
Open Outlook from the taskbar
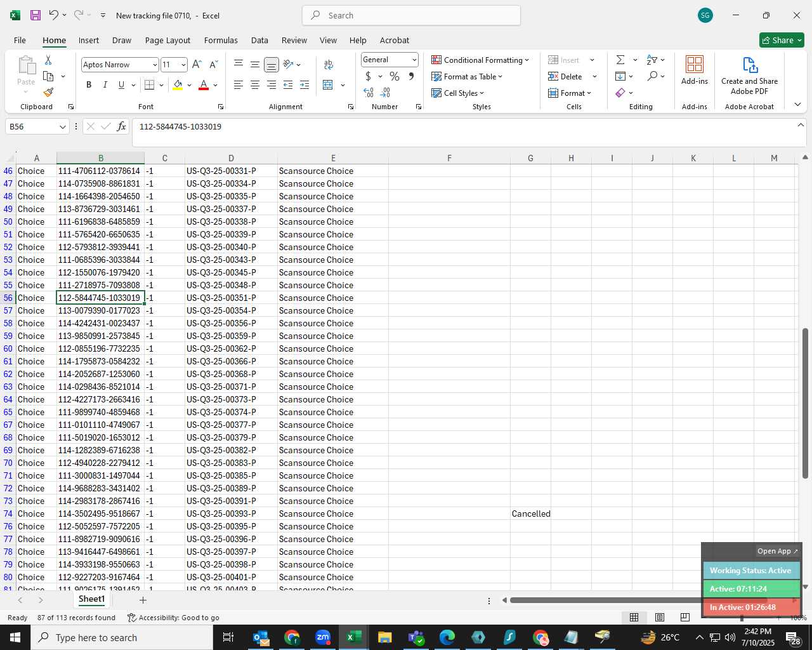[261, 637]
